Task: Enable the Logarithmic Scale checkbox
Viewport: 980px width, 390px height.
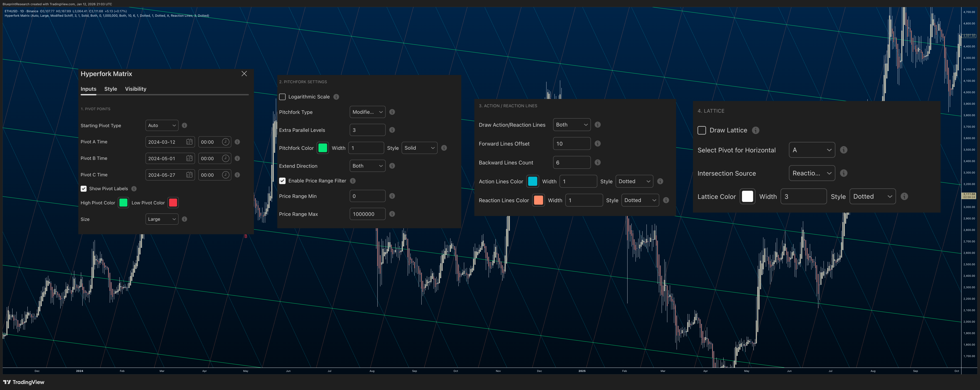Action: click(x=282, y=97)
